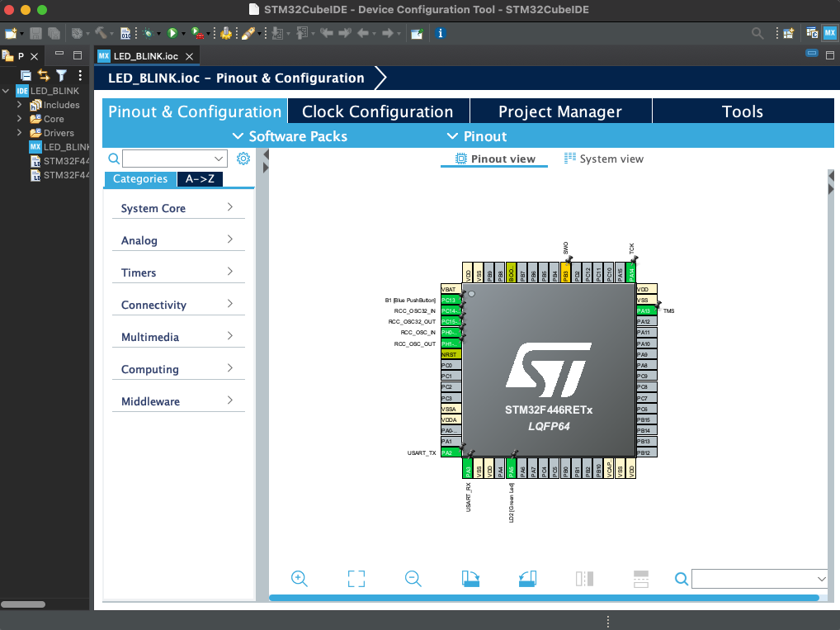Click the explorer filter funnel icon
Image resolution: width=840 pixels, height=630 pixels.
[x=62, y=76]
